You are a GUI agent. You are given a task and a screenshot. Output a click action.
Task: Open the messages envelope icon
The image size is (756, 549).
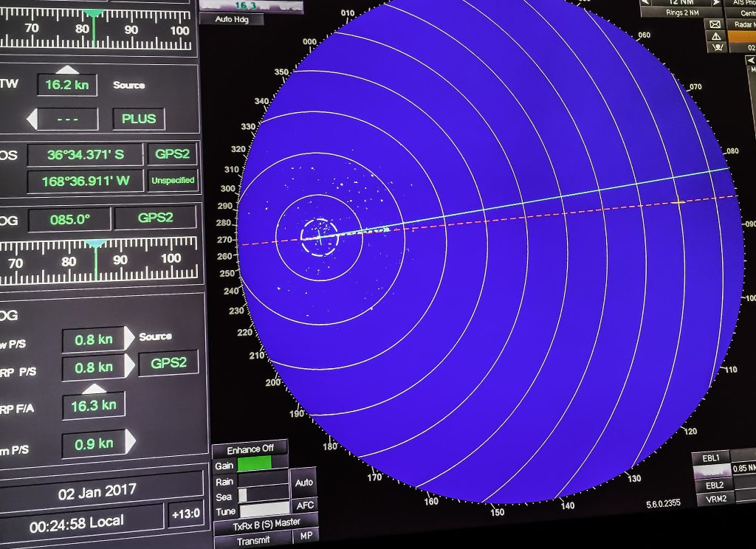click(715, 24)
